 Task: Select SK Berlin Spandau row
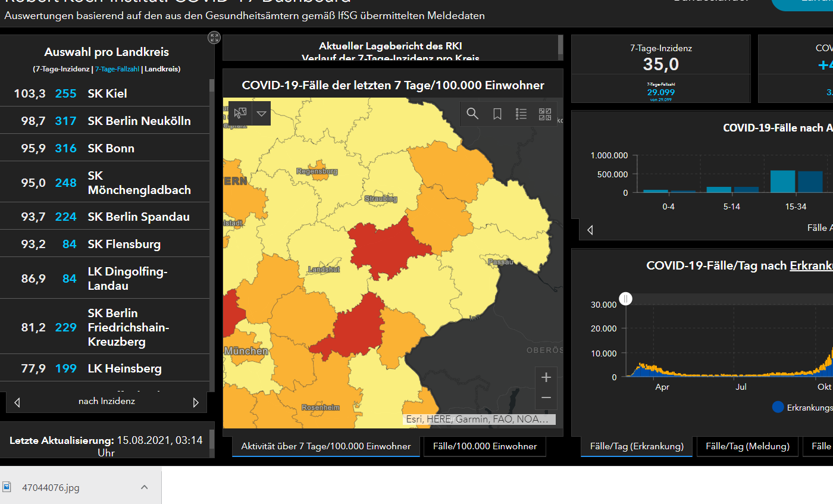click(105, 217)
